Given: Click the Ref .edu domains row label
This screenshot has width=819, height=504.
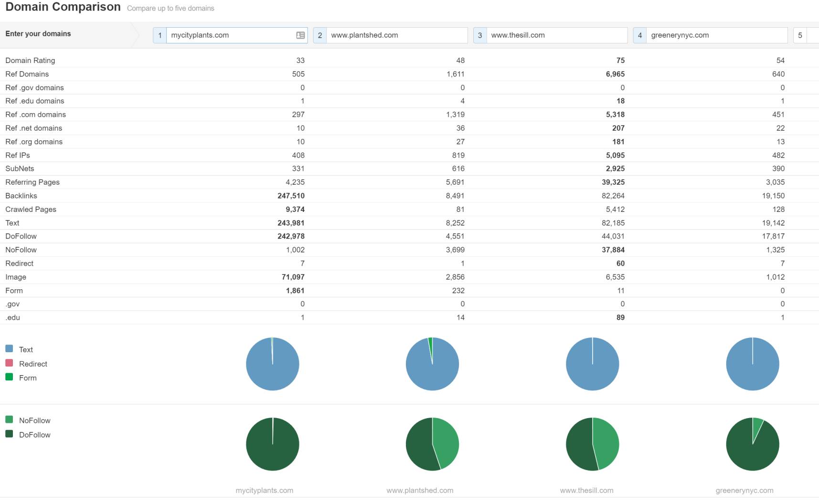Looking at the screenshot, I should point(35,101).
